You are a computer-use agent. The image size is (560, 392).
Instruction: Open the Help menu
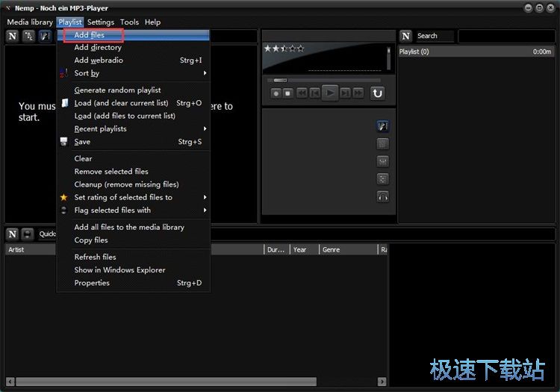[x=152, y=22]
